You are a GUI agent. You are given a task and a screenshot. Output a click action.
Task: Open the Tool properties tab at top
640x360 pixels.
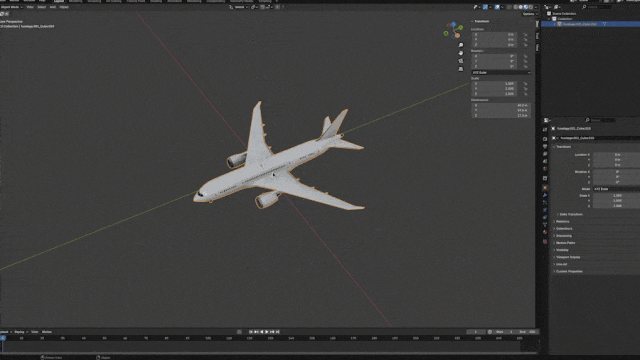[545, 129]
